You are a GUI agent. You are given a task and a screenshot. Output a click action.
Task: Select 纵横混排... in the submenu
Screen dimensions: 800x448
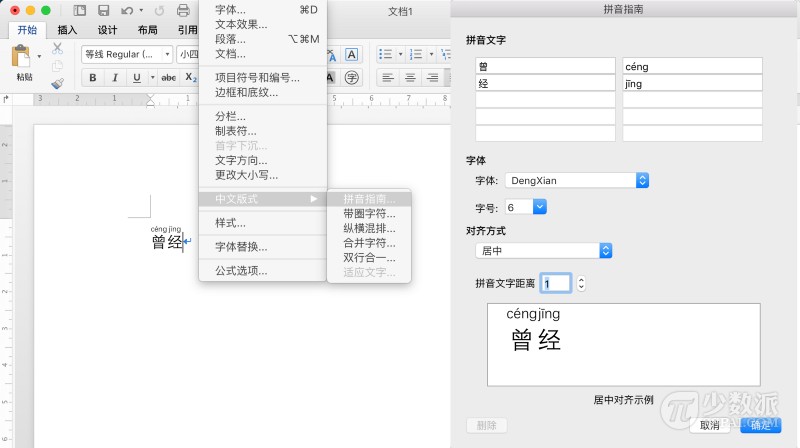[x=369, y=229]
